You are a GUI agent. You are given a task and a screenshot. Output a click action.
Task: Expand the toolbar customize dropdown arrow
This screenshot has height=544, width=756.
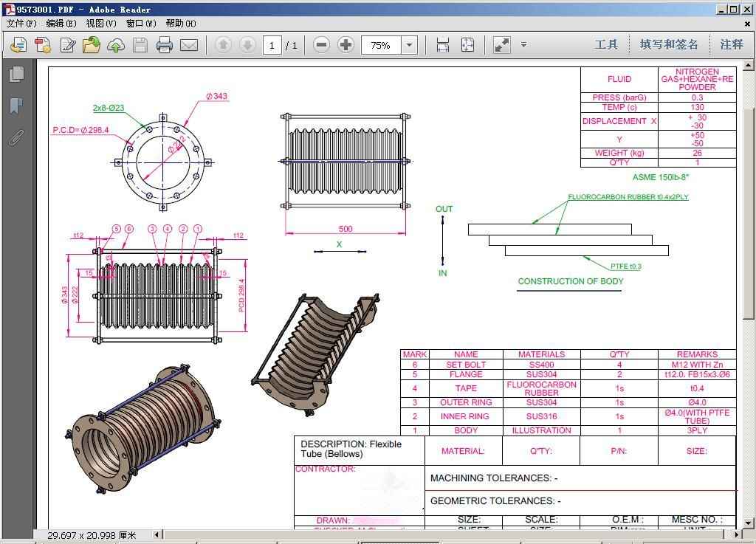click(523, 45)
